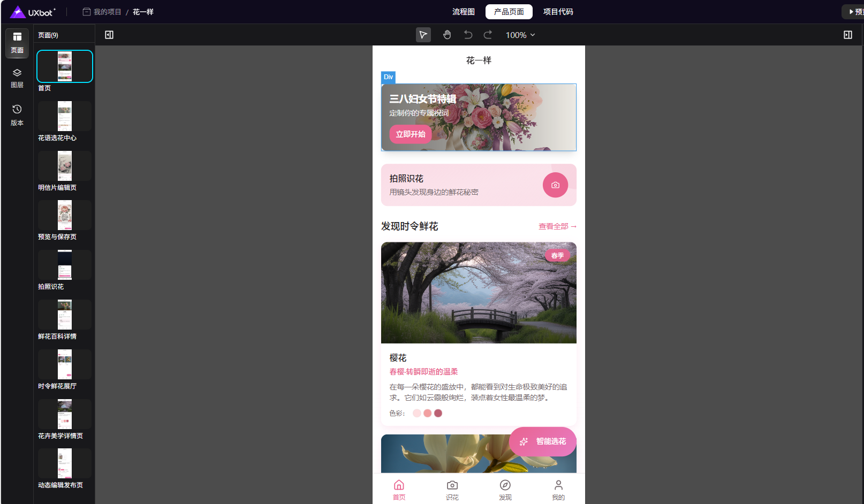Click the undo arrow icon
The height and width of the screenshot is (504, 864).
tap(468, 35)
